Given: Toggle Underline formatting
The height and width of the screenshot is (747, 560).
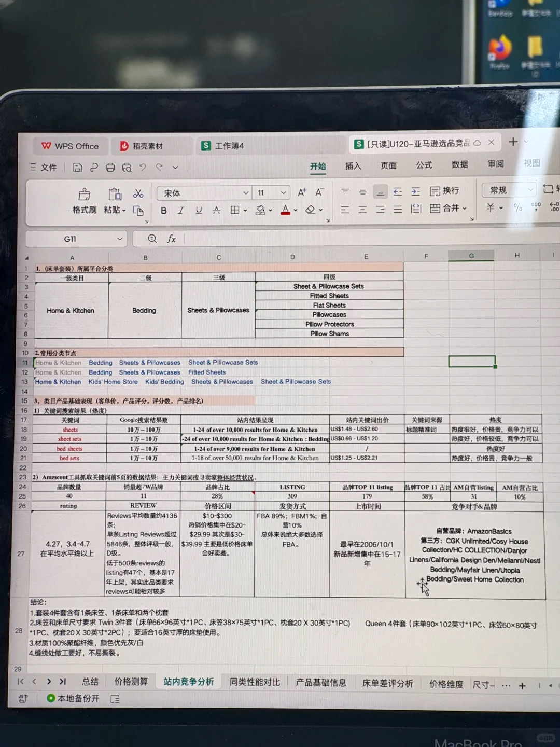Looking at the screenshot, I should click(199, 210).
